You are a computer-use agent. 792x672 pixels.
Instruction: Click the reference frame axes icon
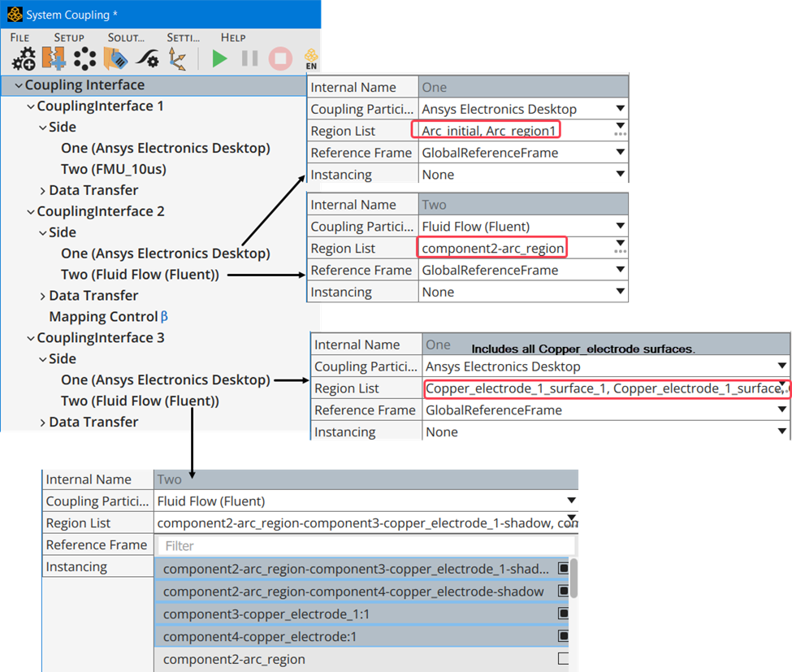177,59
